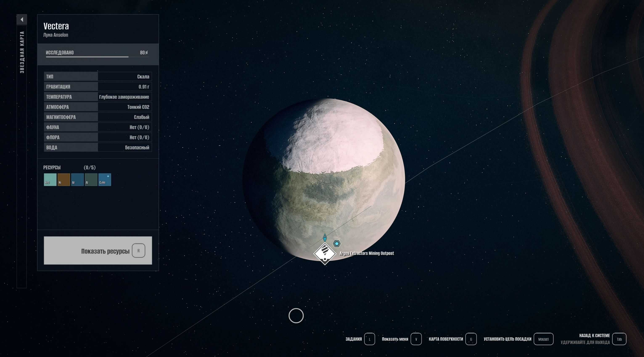Select the C6Hn resource tile
The width and height of the screenshot is (644, 357).
tap(104, 180)
